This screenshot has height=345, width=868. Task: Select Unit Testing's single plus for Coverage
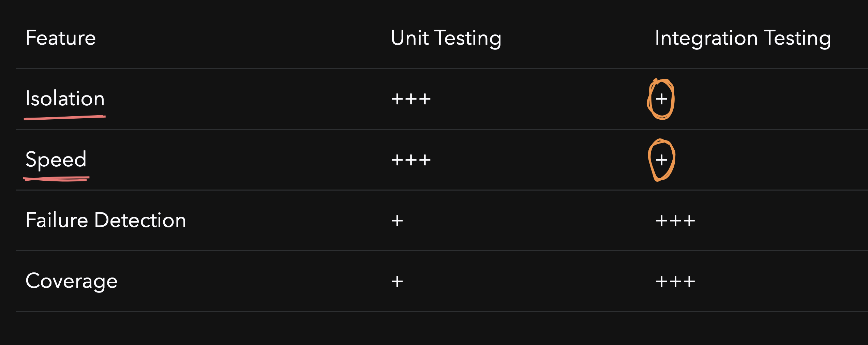click(397, 282)
